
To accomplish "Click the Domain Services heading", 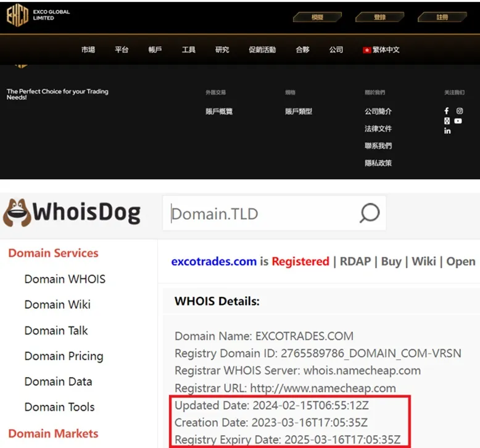I will 53,253.
